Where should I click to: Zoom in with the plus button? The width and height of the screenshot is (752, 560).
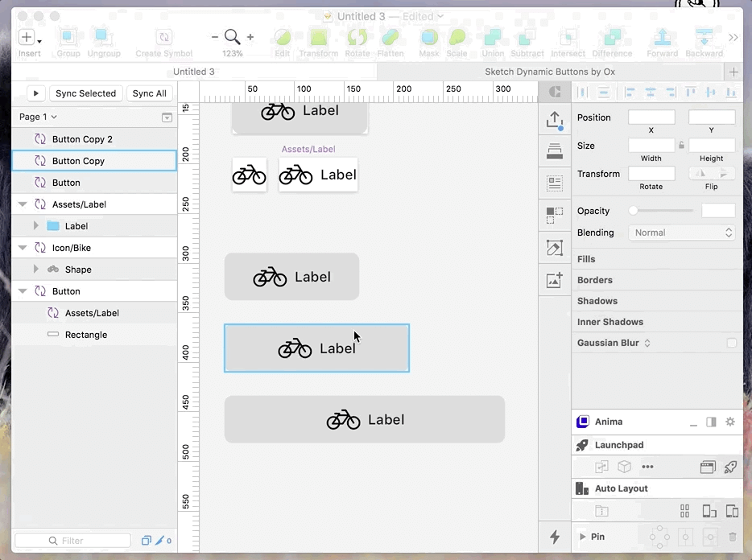click(x=250, y=37)
